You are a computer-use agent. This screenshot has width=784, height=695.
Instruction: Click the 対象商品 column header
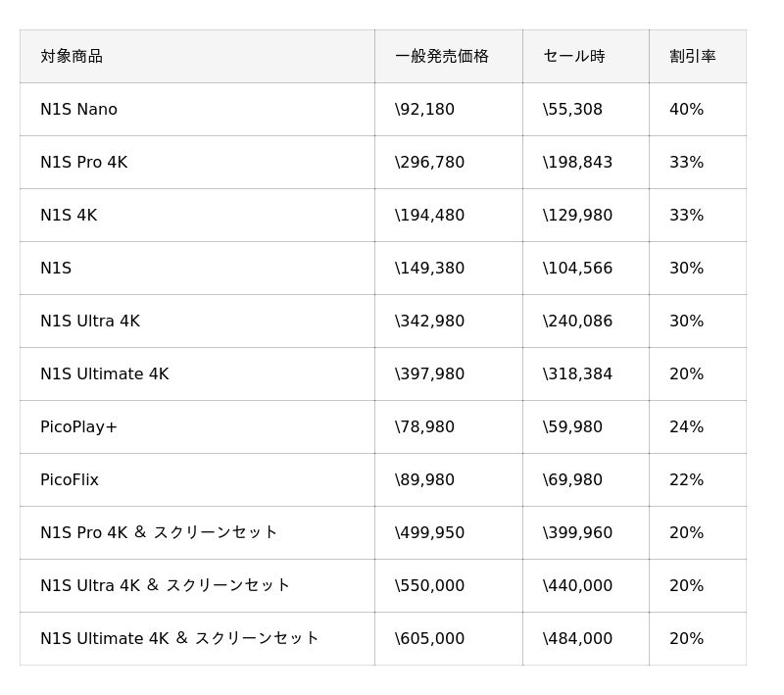(x=72, y=57)
